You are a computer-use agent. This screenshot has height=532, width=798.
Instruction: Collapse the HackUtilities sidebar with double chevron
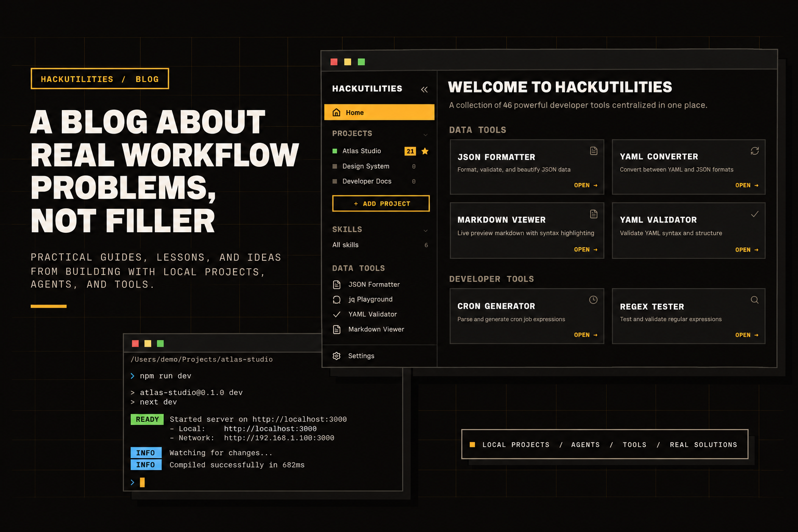pos(424,89)
